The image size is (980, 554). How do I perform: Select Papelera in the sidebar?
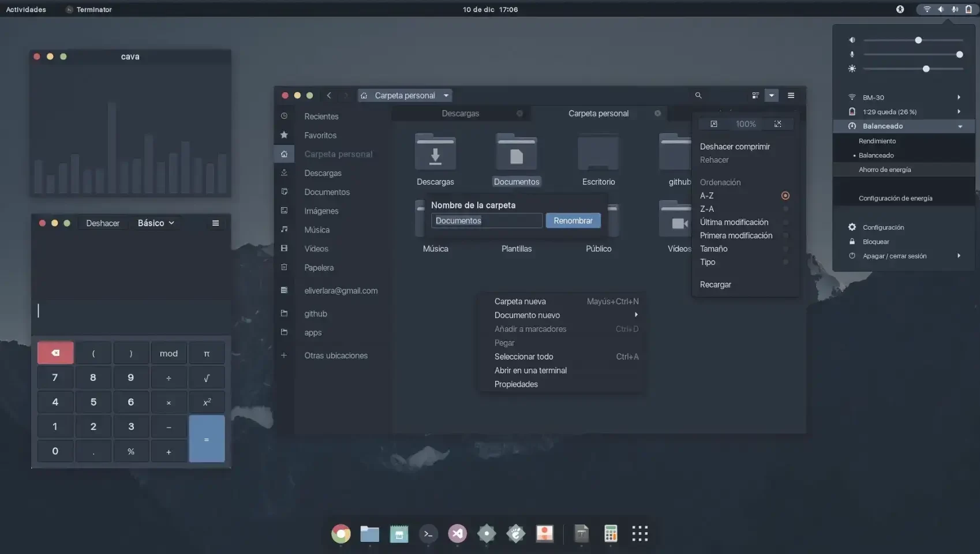[x=319, y=267]
